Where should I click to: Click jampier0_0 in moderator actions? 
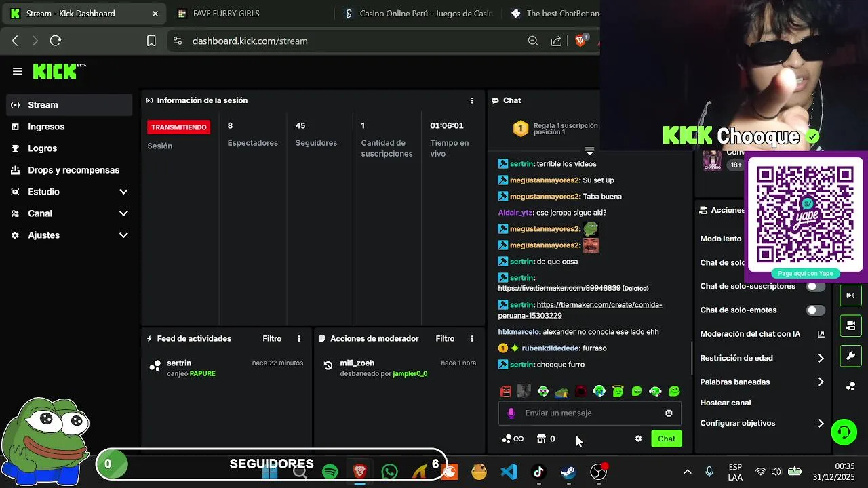click(x=410, y=374)
